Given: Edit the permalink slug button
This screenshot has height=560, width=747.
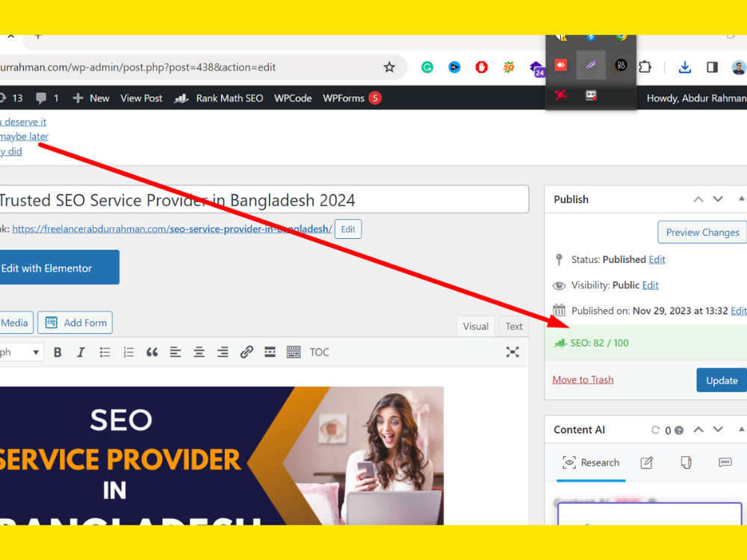Looking at the screenshot, I should 348,229.
